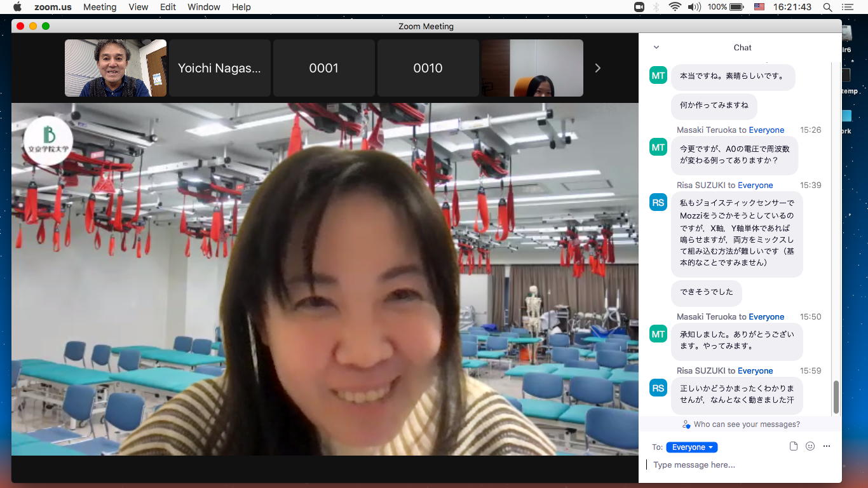Check the battery status icon
868x488 pixels.
[736, 7]
